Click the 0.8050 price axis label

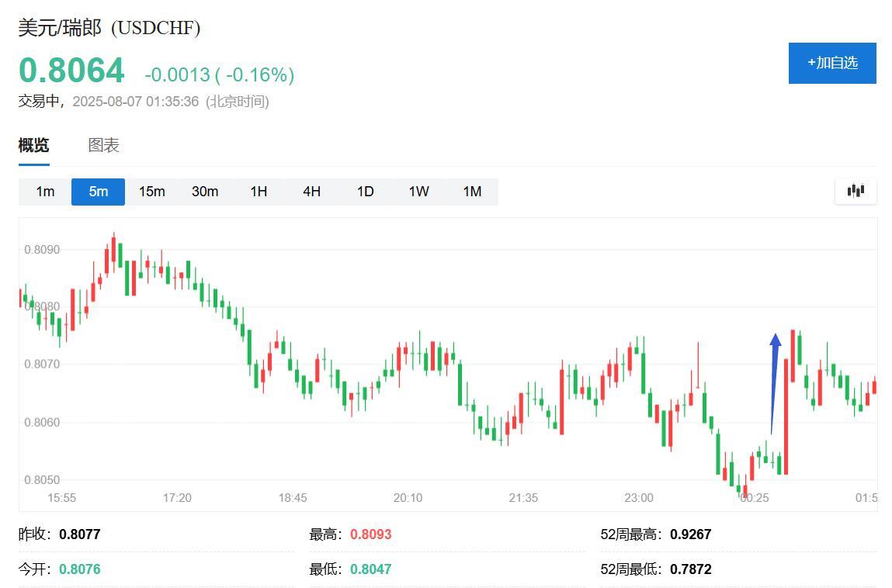(42, 480)
